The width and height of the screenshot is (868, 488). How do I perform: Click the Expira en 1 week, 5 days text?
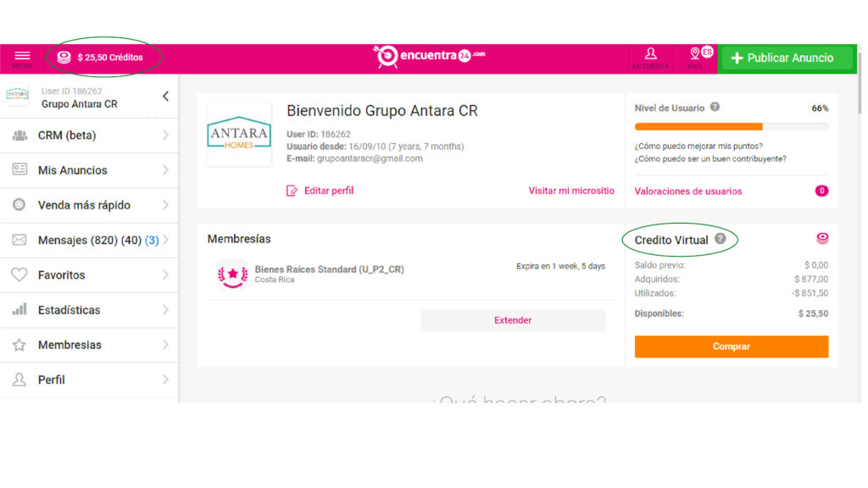(561, 266)
